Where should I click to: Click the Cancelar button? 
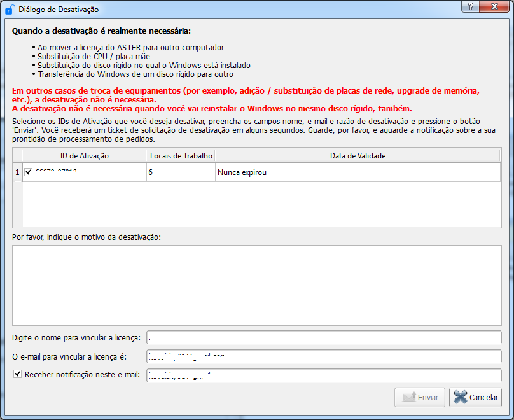(x=475, y=397)
